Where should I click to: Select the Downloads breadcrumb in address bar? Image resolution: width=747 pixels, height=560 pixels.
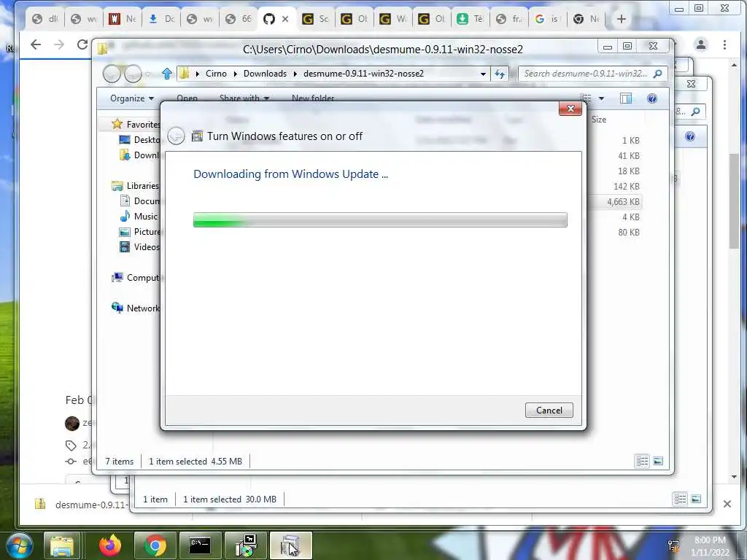pos(265,74)
